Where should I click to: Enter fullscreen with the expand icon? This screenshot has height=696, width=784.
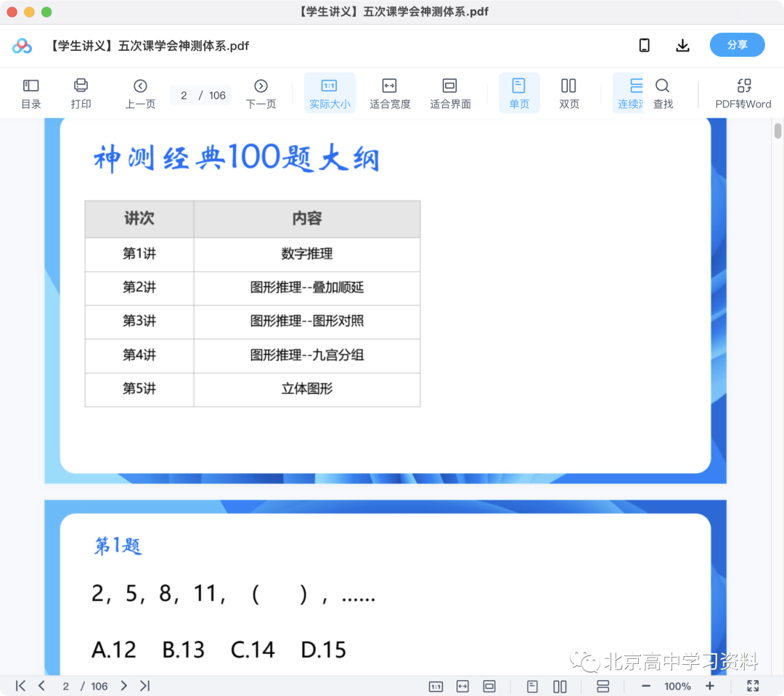tap(753, 686)
